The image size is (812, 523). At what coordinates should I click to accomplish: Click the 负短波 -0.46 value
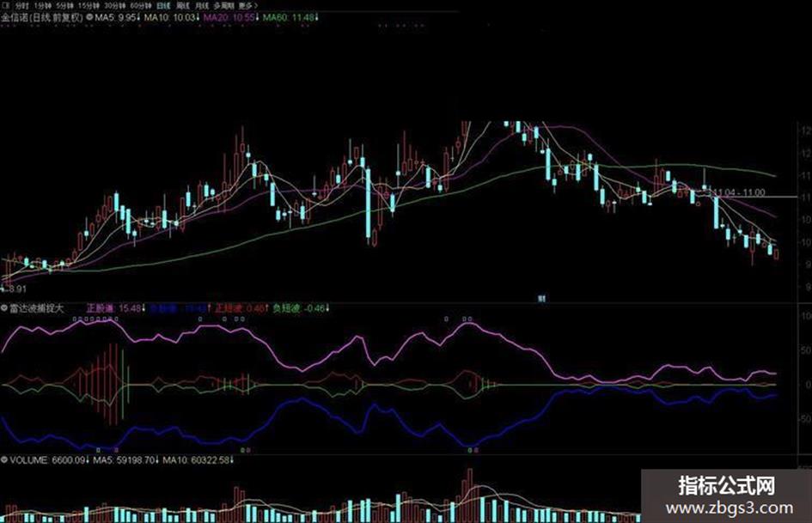pos(301,308)
